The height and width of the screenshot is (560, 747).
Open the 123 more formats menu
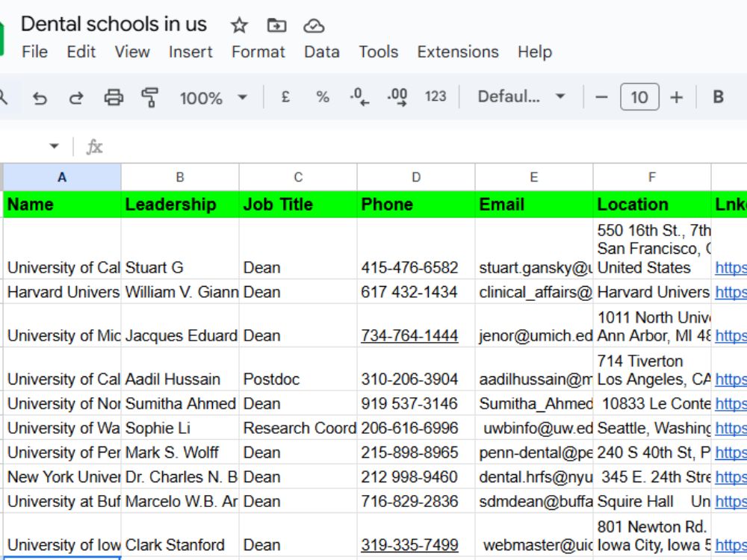pyautogui.click(x=436, y=96)
